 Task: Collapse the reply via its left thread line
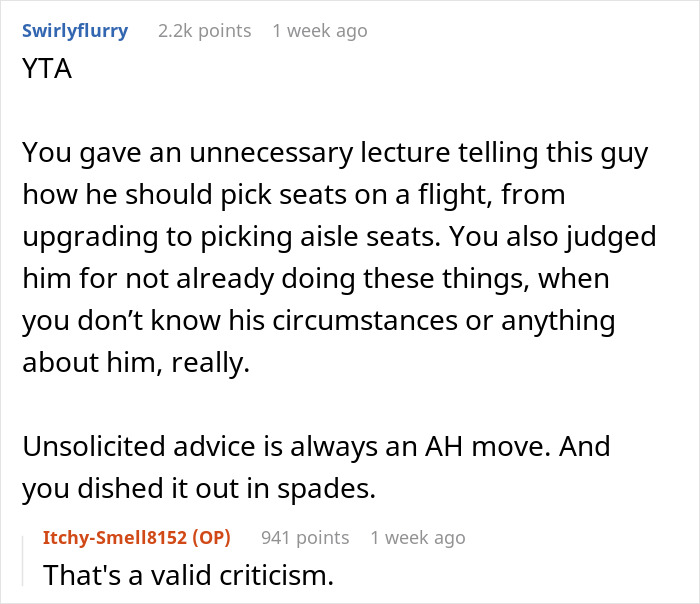pyautogui.click(x=23, y=561)
